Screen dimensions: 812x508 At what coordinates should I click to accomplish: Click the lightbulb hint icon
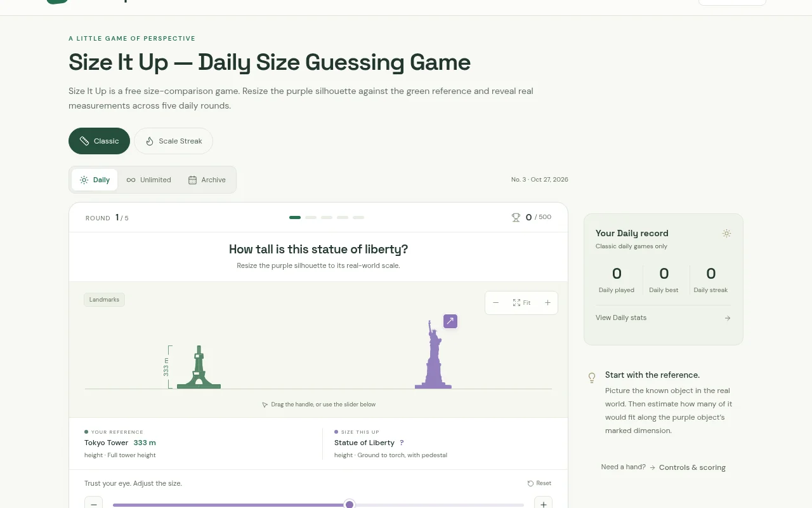click(592, 378)
